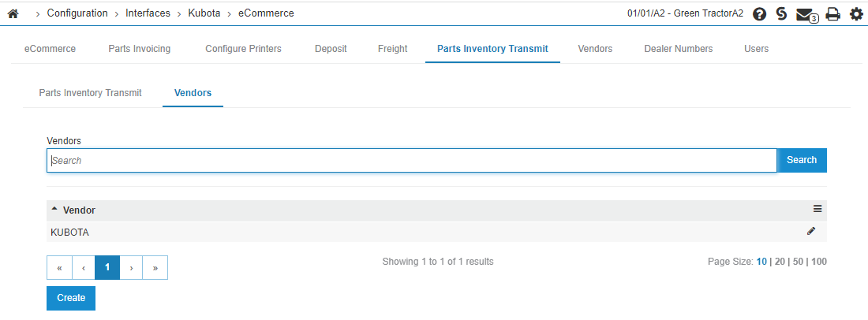Click the S logo icon in header
868x320 pixels.
[781, 14]
